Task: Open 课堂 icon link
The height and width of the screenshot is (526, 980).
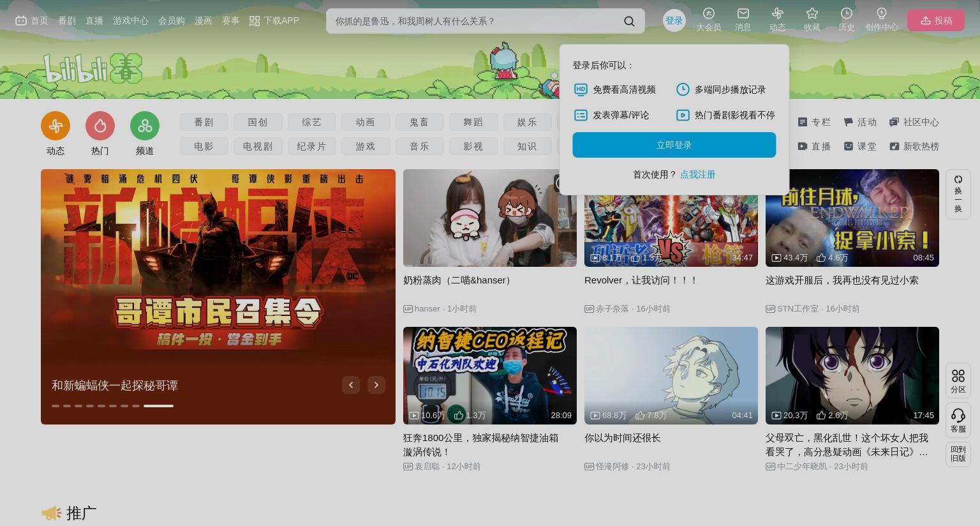Action: pos(860,146)
